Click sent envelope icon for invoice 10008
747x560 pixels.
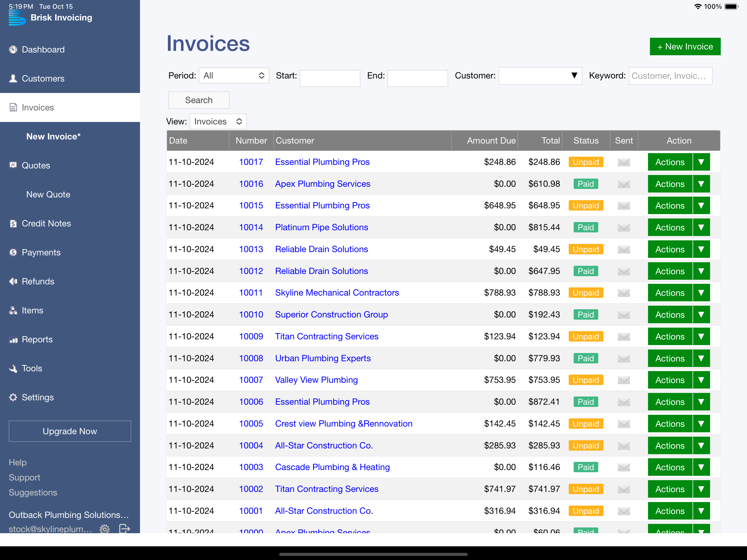[624, 358]
